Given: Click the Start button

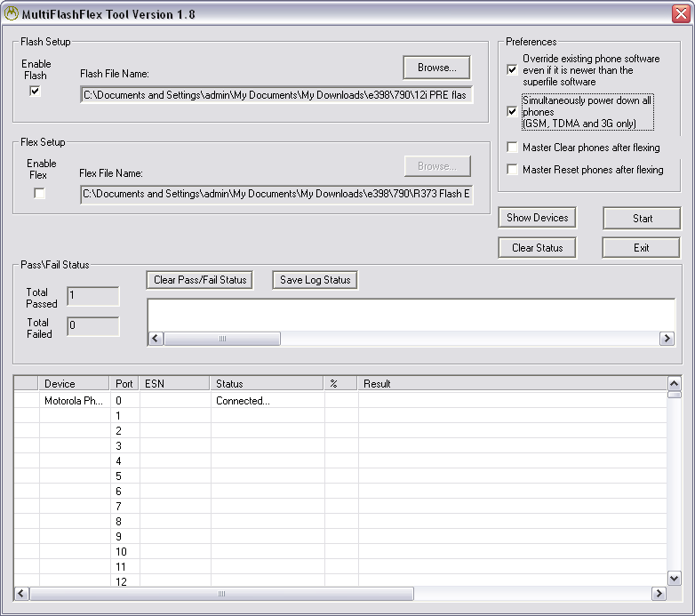Looking at the screenshot, I should 642,218.
